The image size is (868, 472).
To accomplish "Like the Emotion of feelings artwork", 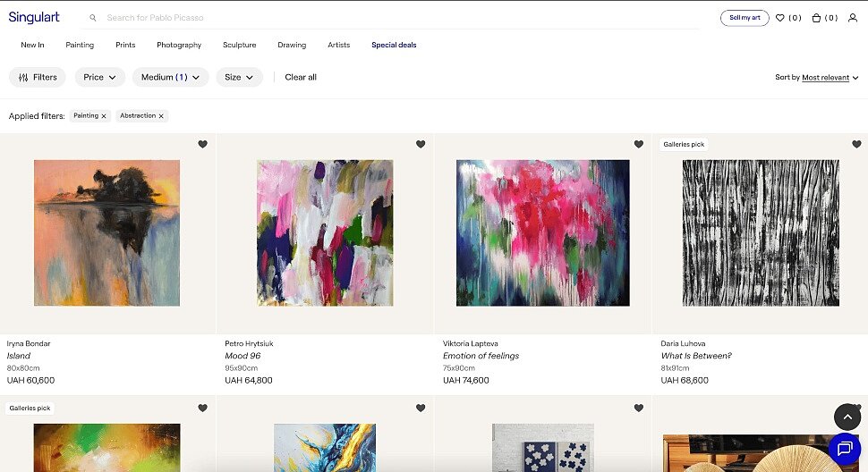I will [638, 144].
